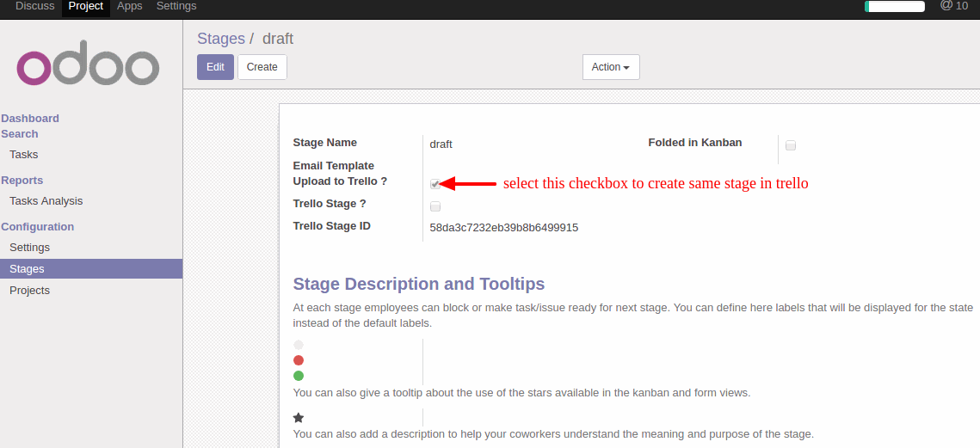This screenshot has width=980, height=448.
Task: Open the Search sidebar section
Action: (20, 134)
